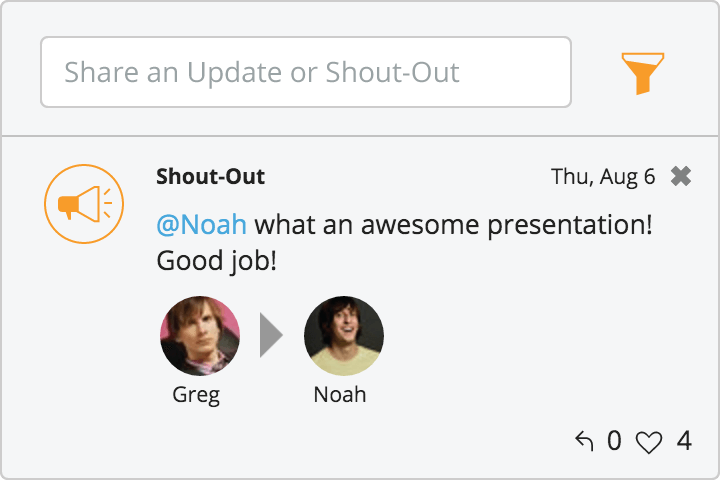The width and height of the screenshot is (720, 480).
Task: Open the orange feed filter
Action: tap(642, 73)
